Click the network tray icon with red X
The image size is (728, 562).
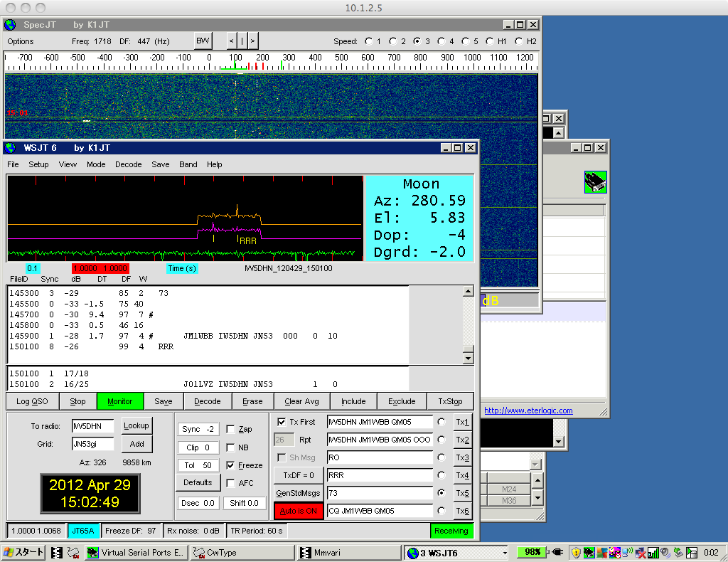(641, 552)
